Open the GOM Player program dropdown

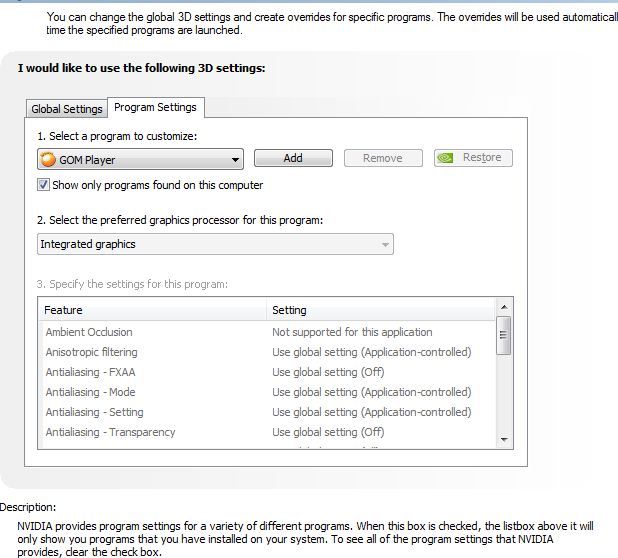point(140,159)
